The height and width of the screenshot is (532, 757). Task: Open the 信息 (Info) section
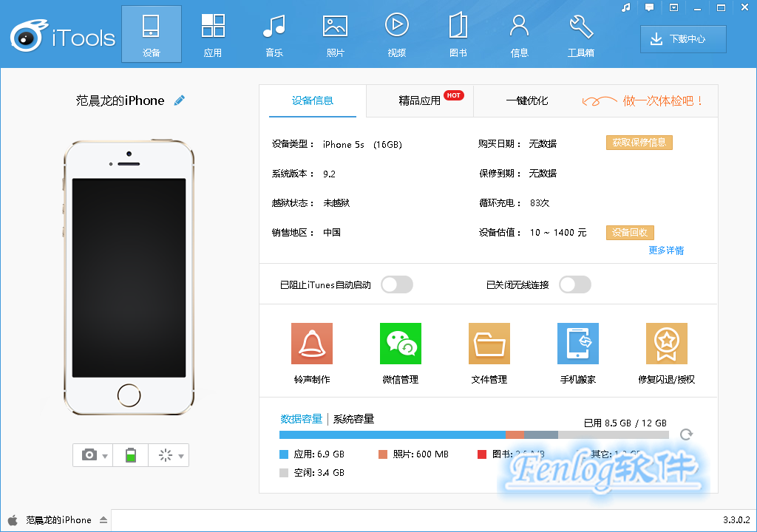tap(519, 34)
